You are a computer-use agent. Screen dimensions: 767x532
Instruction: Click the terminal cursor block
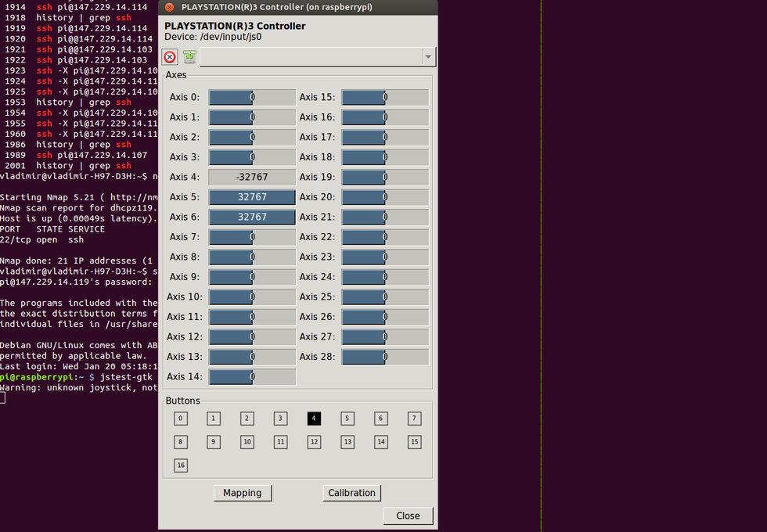tap(2, 398)
